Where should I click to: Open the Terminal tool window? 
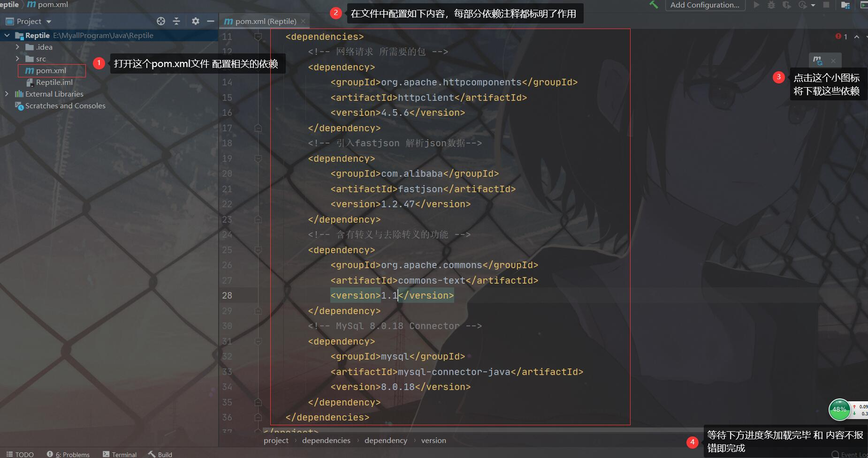click(120, 454)
